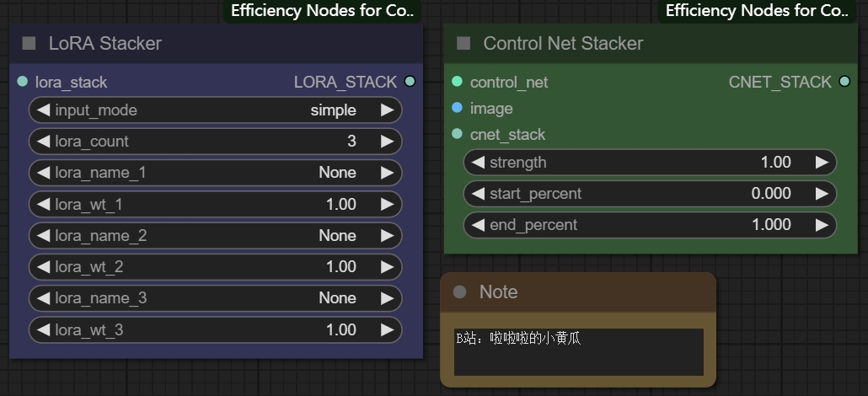Click the CNET_STACK output port
Image resolution: width=868 pixels, height=396 pixels.
pos(844,82)
